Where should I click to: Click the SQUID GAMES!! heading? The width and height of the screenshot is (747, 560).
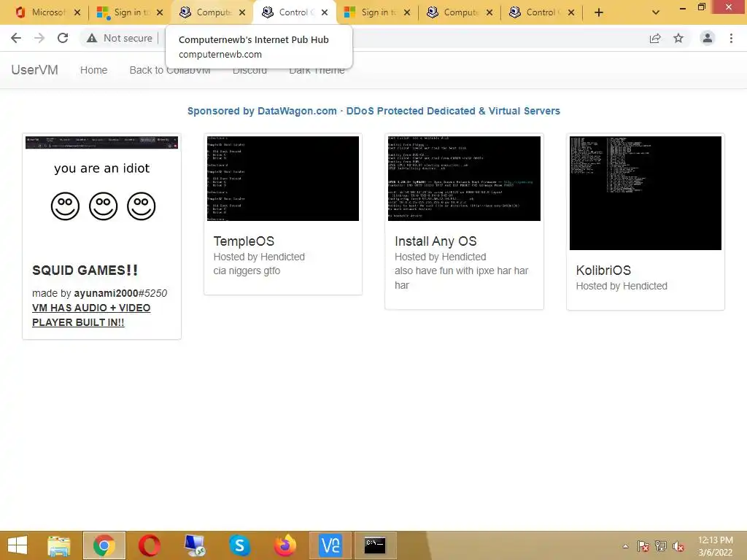[85, 270]
